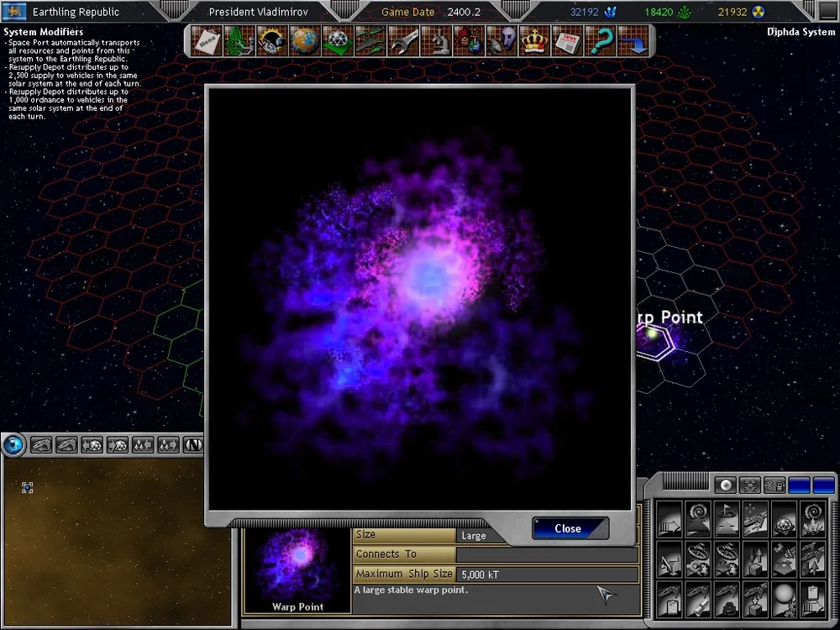Click the Earthling Republic tab
The height and width of the screenshot is (630, 840).
[76, 12]
